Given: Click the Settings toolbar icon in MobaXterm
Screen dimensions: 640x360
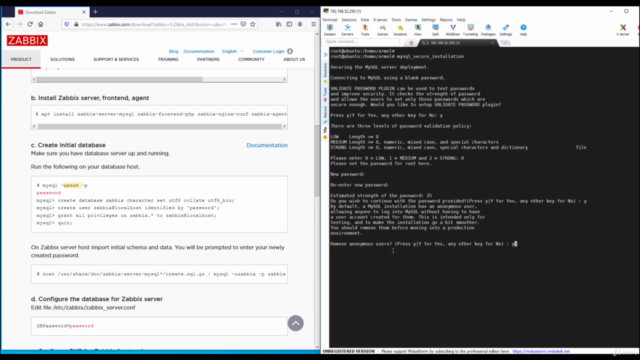Looking at the screenshot, I should point(506,29).
